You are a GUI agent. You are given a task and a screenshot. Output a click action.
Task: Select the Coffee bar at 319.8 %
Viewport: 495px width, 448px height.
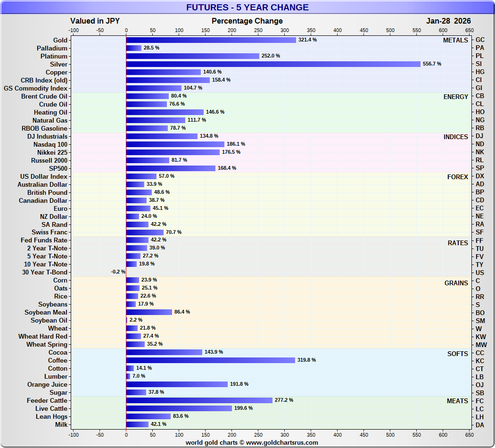click(210, 360)
